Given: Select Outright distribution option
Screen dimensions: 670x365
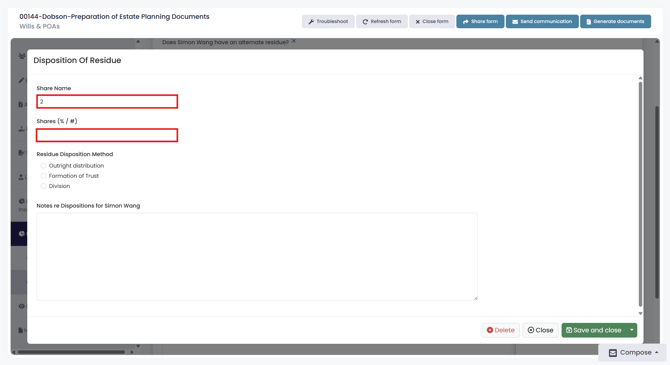Looking at the screenshot, I should coord(44,166).
